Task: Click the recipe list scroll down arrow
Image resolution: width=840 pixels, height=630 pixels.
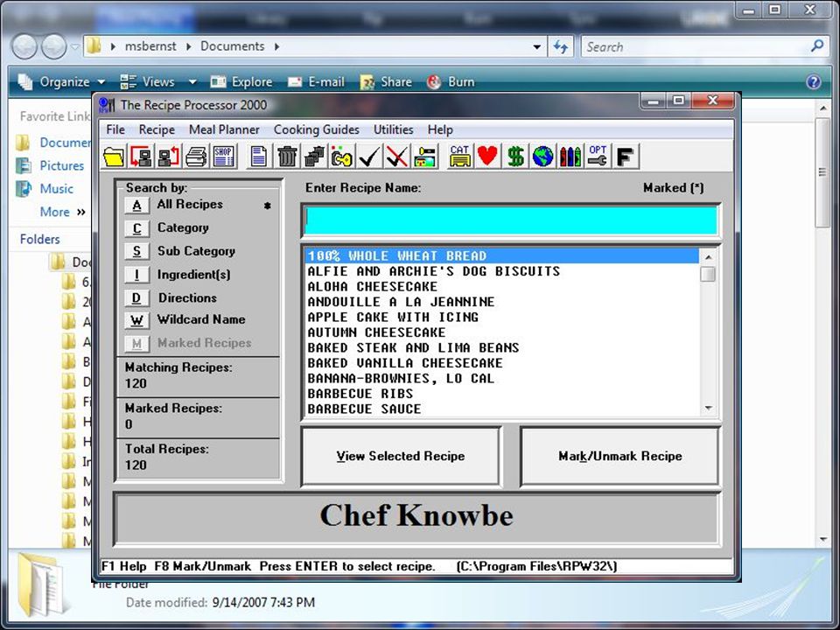Action: (x=708, y=409)
